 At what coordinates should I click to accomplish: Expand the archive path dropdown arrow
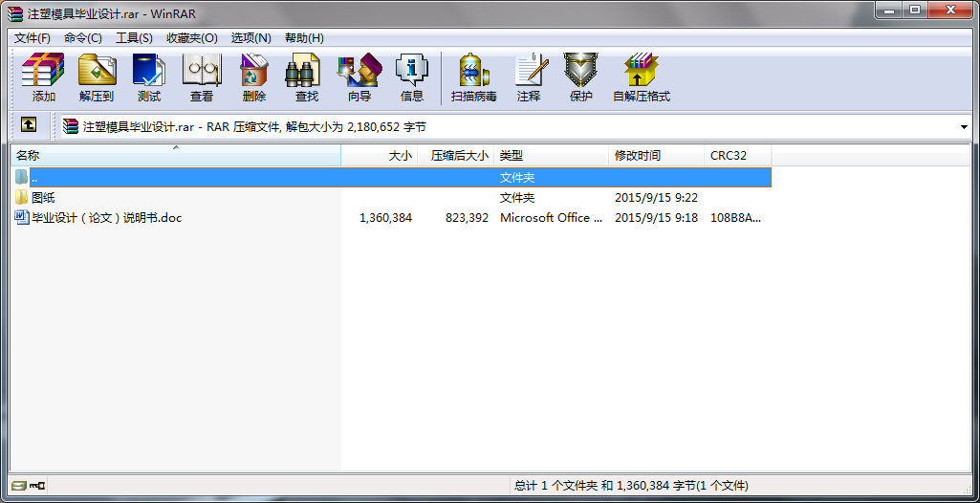coord(965,127)
